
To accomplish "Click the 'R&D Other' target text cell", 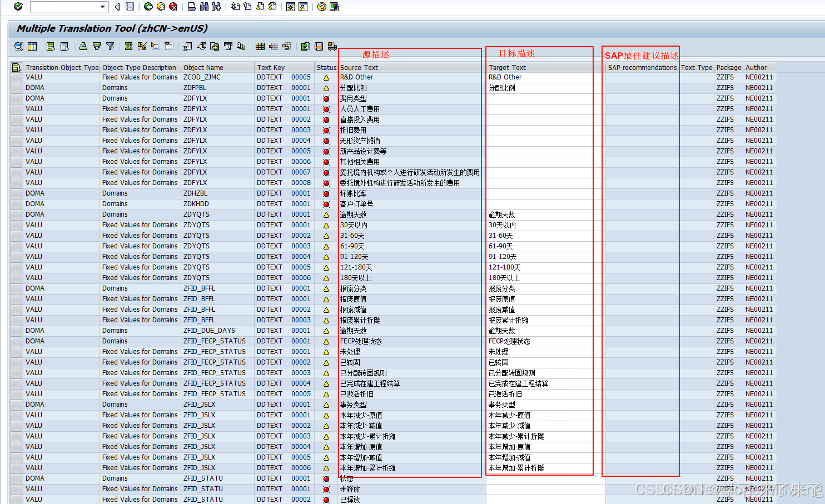I will coord(545,77).
